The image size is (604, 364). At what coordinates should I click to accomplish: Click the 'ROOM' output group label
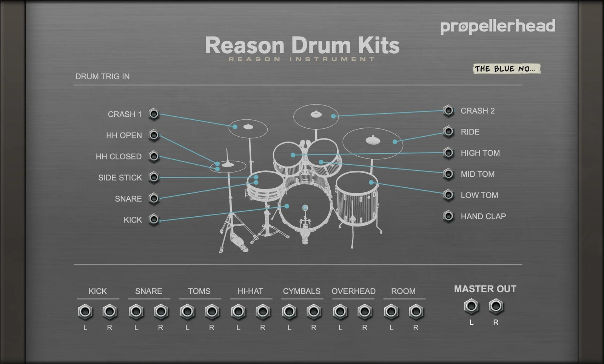tap(403, 291)
